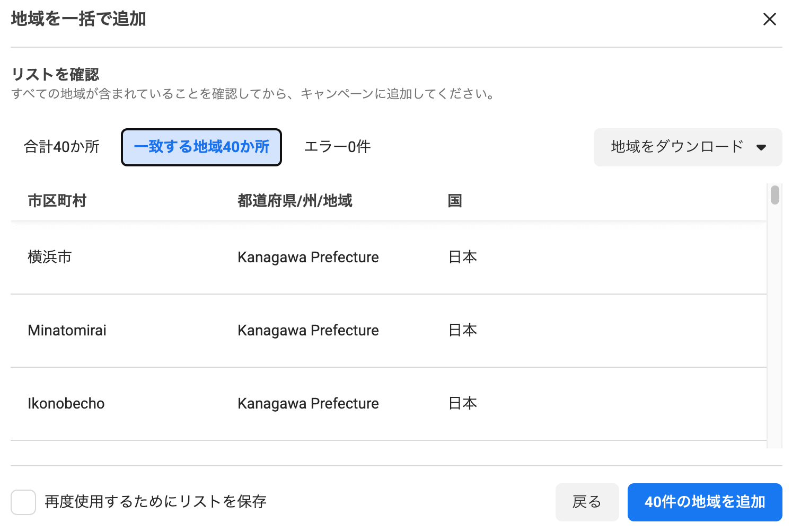This screenshot has width=792, height=532.
Task: Click the リストを確認 heading
Action: tap(55, 74)
